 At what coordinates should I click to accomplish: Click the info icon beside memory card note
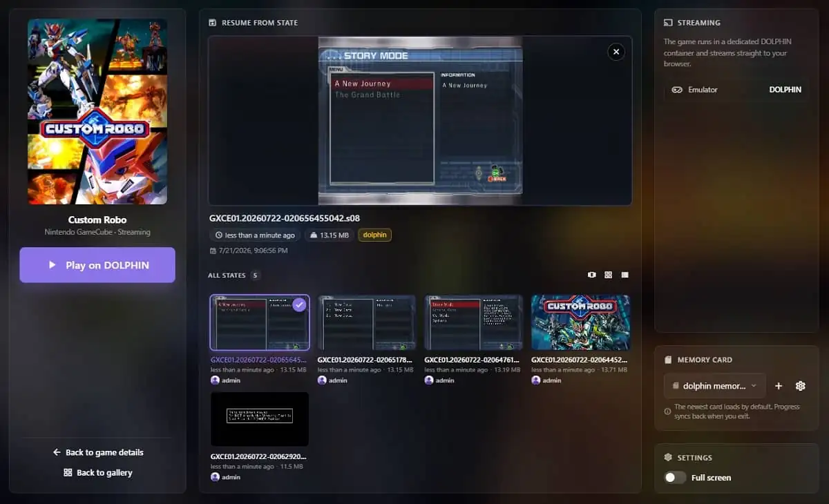(667, 411)
